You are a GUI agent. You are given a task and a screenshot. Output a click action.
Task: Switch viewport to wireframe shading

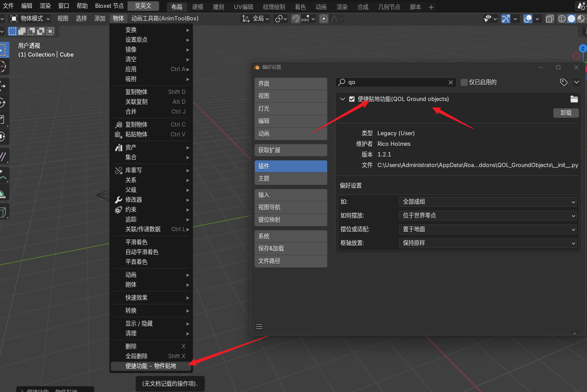pyautogui.click(x=562, y=18)
